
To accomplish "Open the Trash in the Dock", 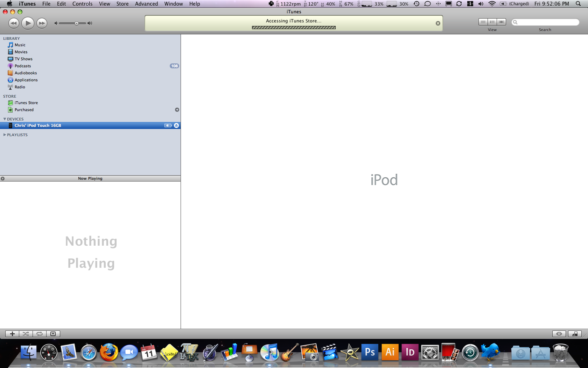I will 560,352.
